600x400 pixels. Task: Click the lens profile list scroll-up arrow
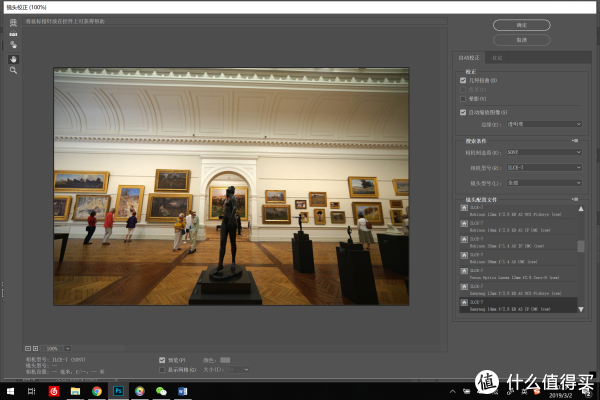[x=581, y=209]
